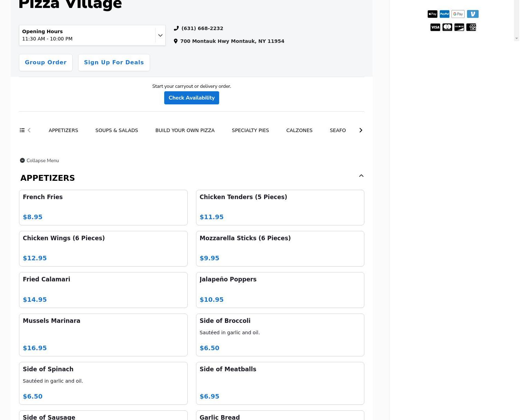
Task: Click the Mastercard icon
Action: click(x=447, y=27)
